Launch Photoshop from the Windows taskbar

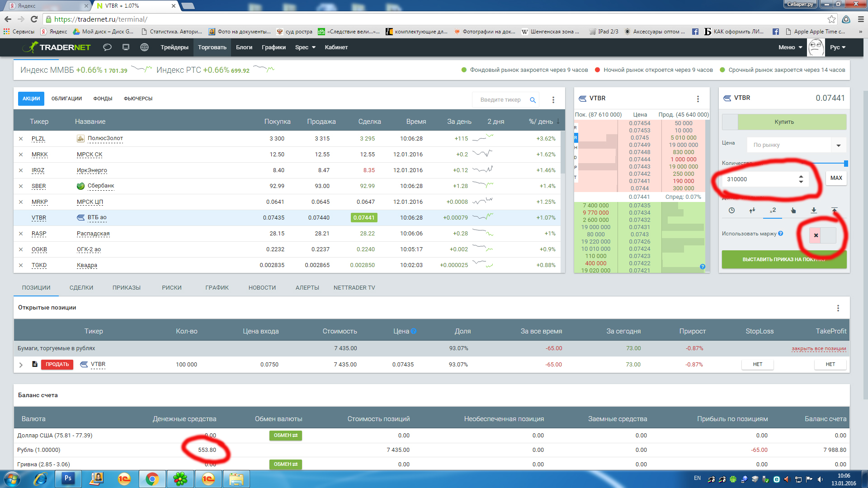point(68,479)
